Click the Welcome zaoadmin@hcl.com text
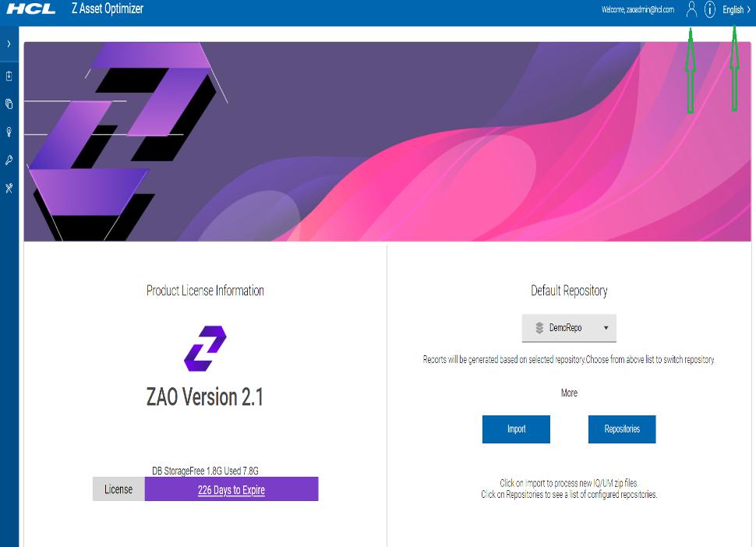756x547 pixels. [x=638, y=9]
